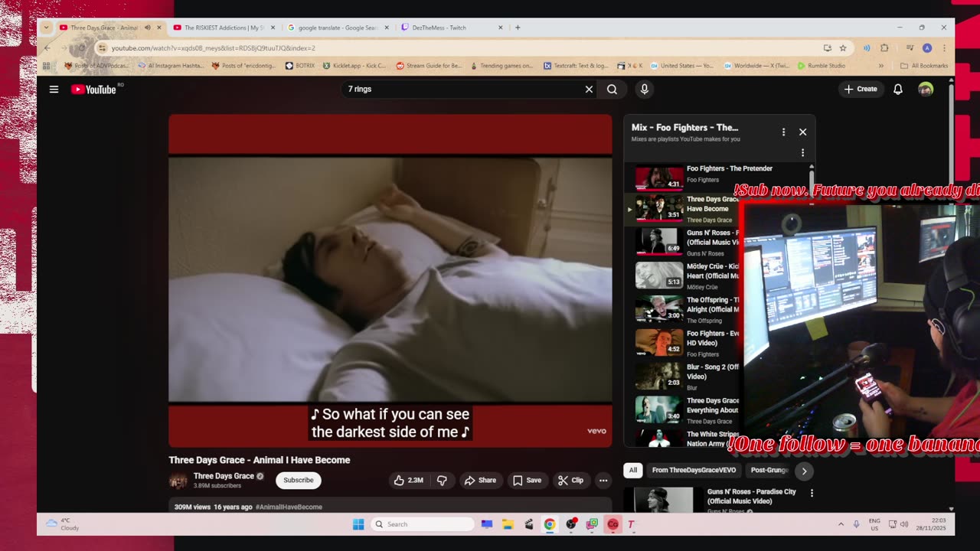The image size is (980, 551).
Task: Open the Kicklet.app bookmark
Action: (x=354, y=66)
